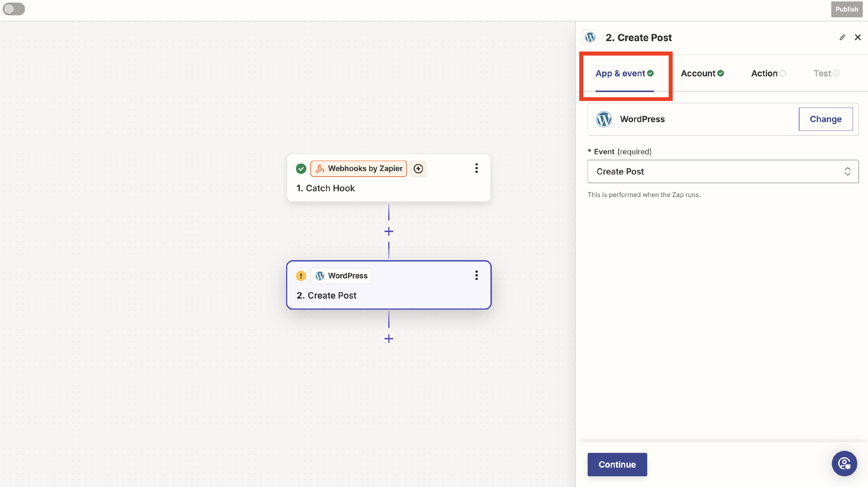This screenshot has height=487, width=868.
Task: Add step between Catch Hook and WordPress
Action: [389, 231]
